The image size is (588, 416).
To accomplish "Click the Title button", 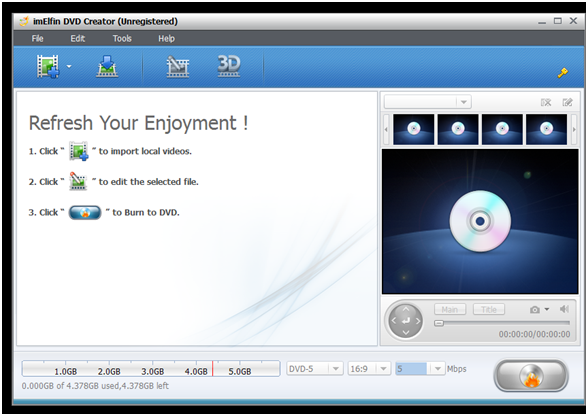I will pos(489,309).
